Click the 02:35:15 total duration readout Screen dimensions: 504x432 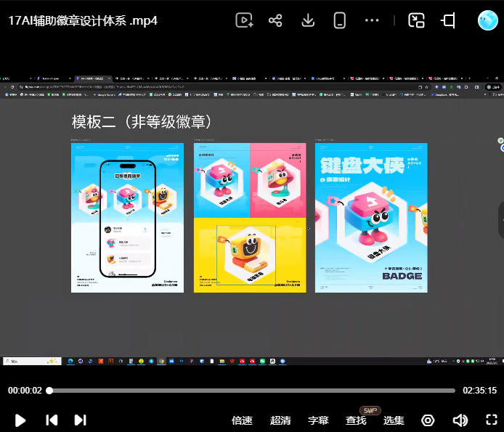(479, 391)
